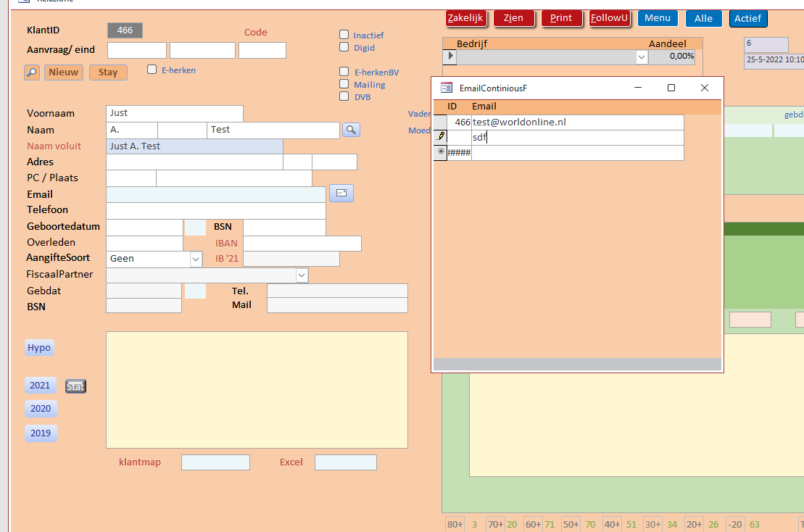Open the Bedrijf combo box dropdown

coord(642,57)
